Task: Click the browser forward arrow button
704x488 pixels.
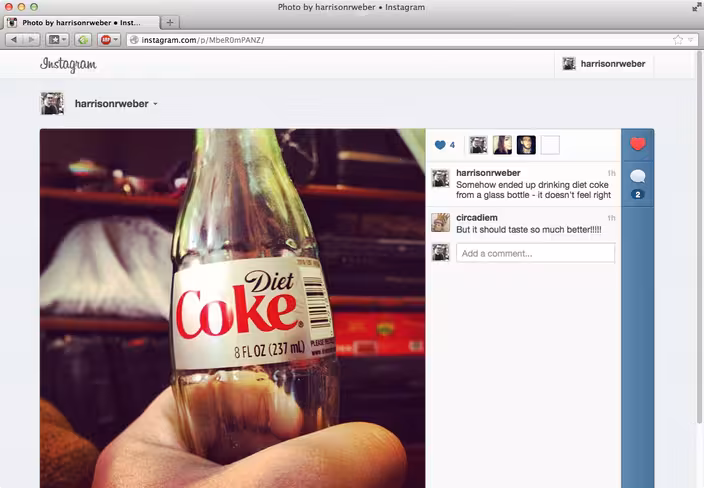Action: coord(31,40)
